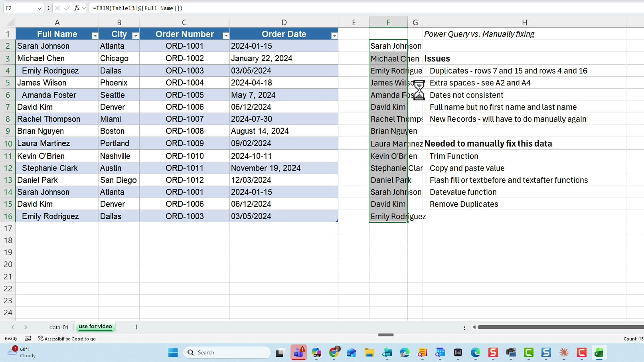Click the macro recording status icon
Screen dimensions: 644x362
28,339
